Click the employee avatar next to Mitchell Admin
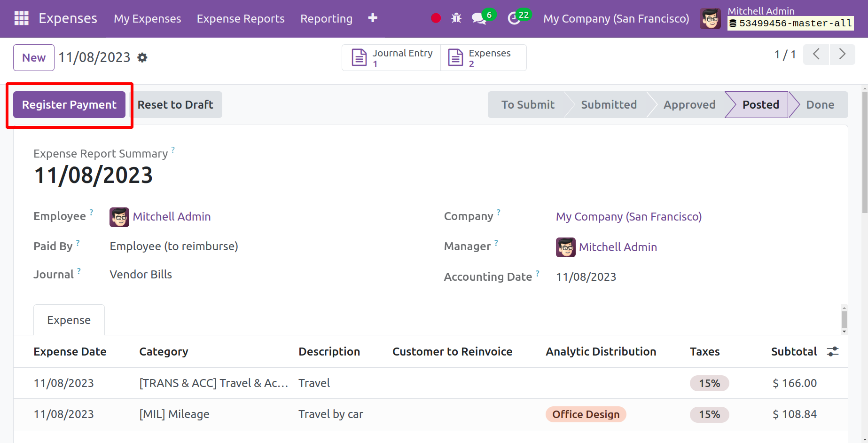868x443 pixels. (119, 217)
